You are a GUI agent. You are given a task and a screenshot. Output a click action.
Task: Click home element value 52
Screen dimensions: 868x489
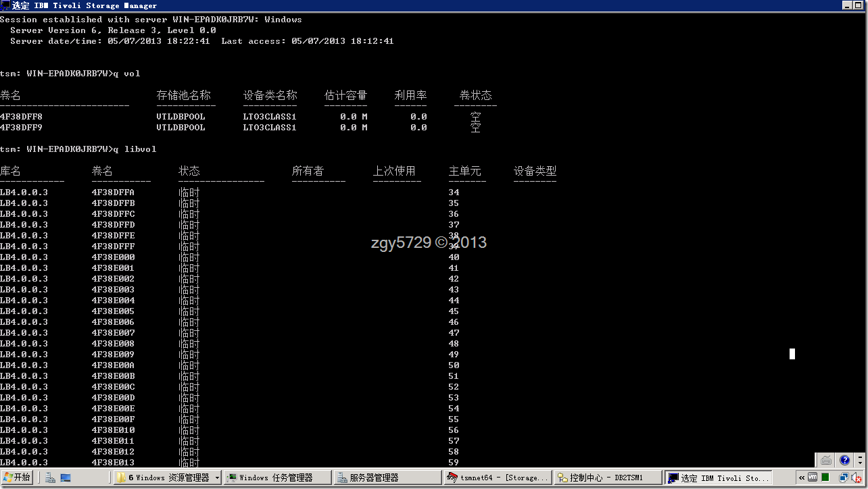(454, 386)
